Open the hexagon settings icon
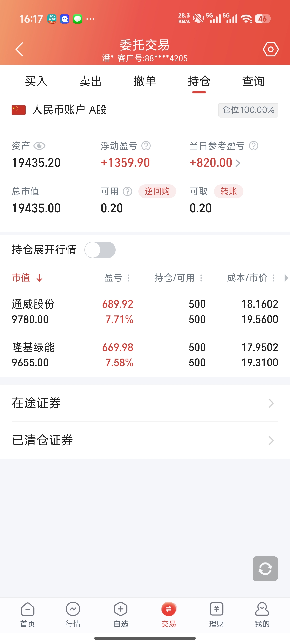 [x=271, y=49]
